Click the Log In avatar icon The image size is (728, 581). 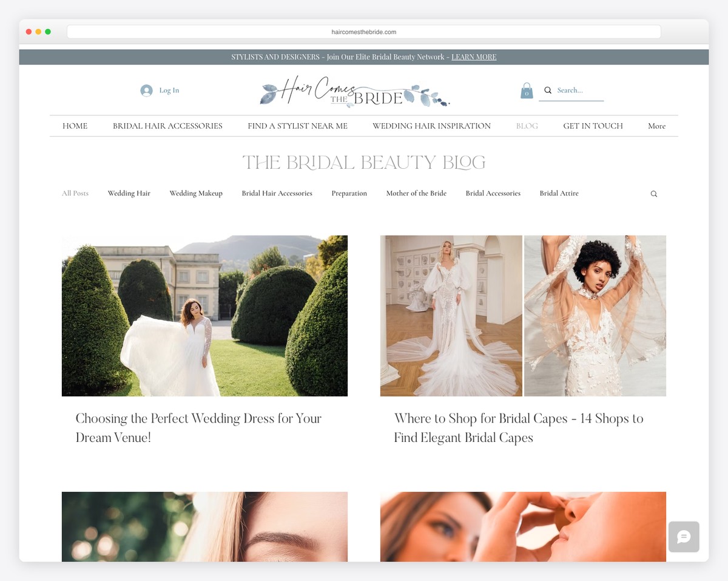146,90
